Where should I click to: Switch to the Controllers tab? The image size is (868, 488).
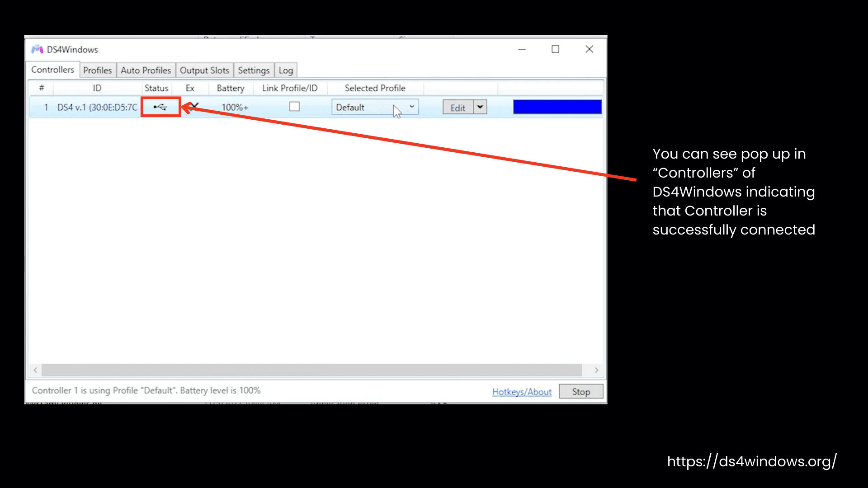point(52,70)
